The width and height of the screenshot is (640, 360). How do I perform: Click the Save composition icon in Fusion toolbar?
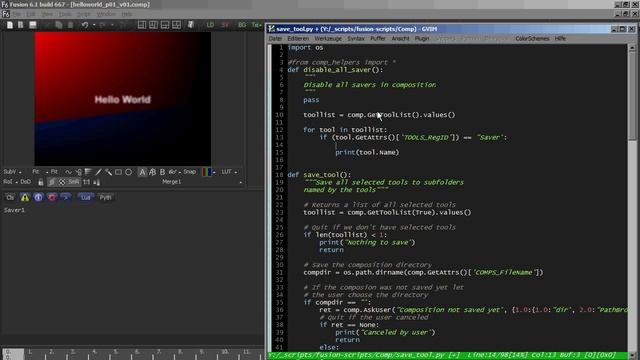click(33, 25)
